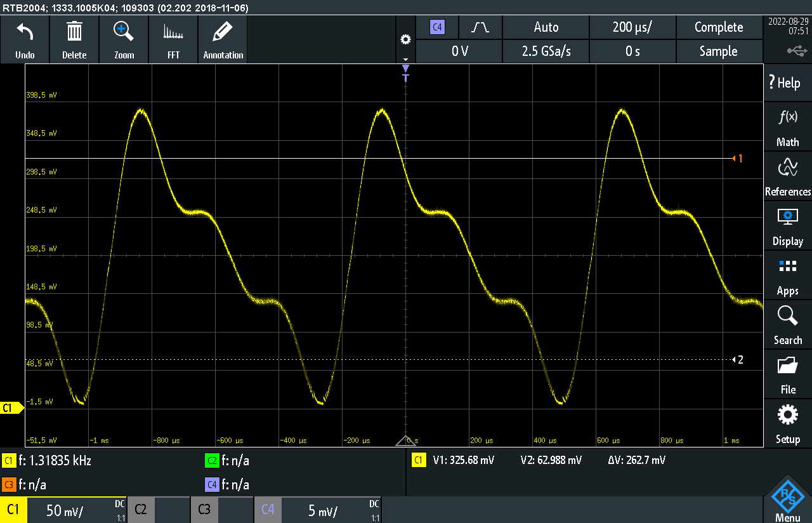The height and width of the screenshot is (523, 812).
Task: Select dotted cursor line 2 marker
Action: click(737, 360)
